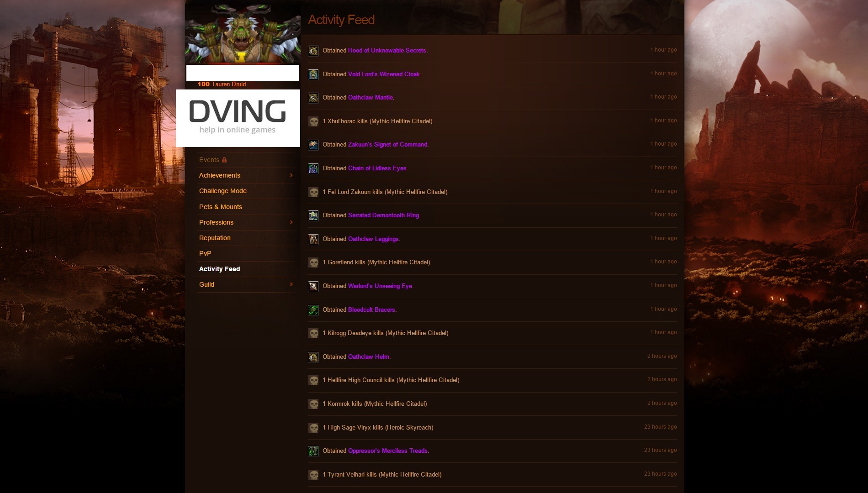Click the skull icon beside Kormrok kills

[313, 404]
